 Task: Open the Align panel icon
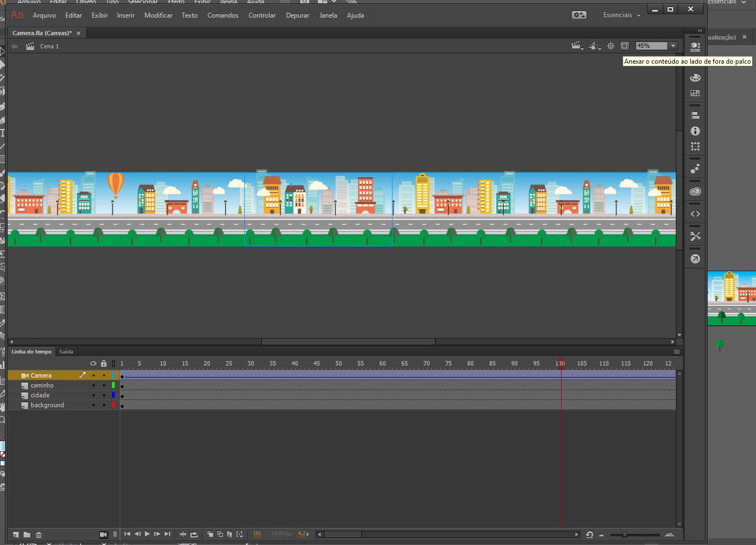(695, 116)
